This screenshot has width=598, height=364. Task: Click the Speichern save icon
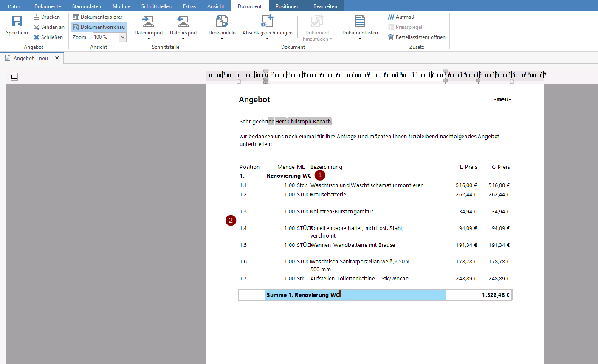(17, 21)
